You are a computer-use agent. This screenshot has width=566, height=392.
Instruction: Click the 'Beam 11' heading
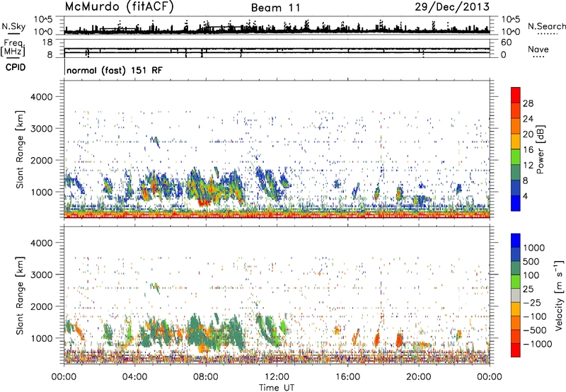tap(275, 8)
